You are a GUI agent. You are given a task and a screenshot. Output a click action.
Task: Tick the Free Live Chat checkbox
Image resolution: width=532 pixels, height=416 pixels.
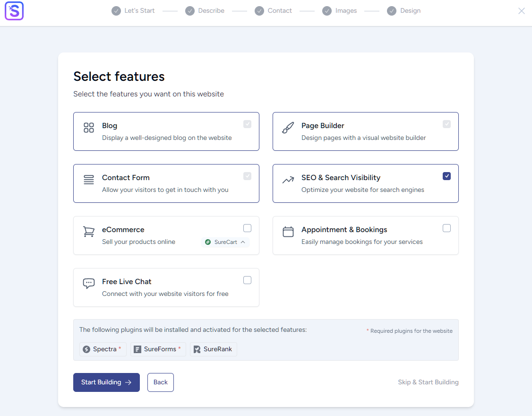click(247, 280)
